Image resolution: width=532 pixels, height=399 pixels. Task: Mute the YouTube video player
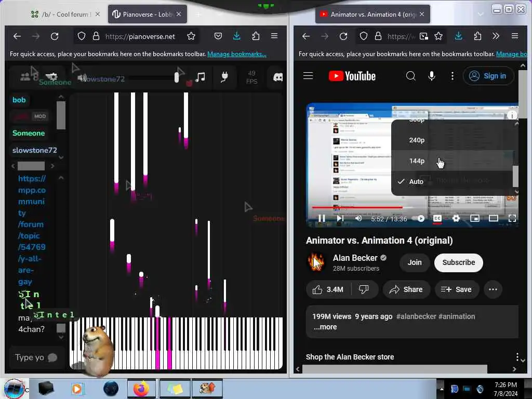(x=358, y=219)
